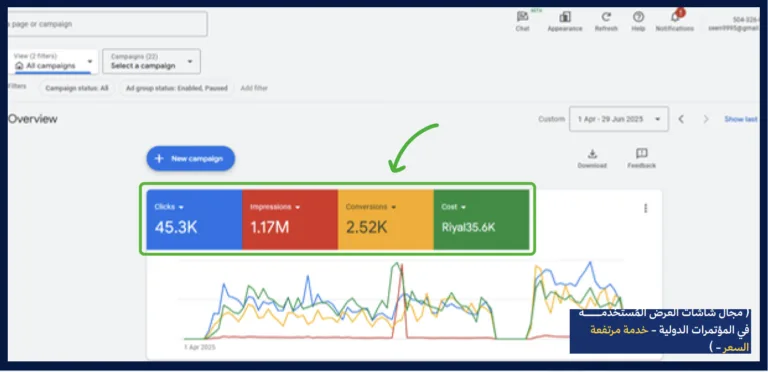Click the Campaign status: All filter chip
This screenshot has height=372, width=768.
pos(77,89)
